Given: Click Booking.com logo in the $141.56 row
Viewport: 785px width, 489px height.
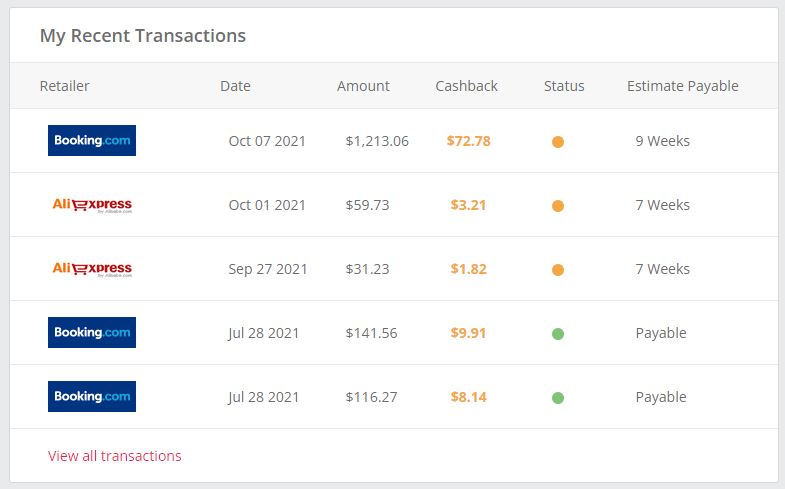Looking at the screenshot, I should tap(92, 333).
